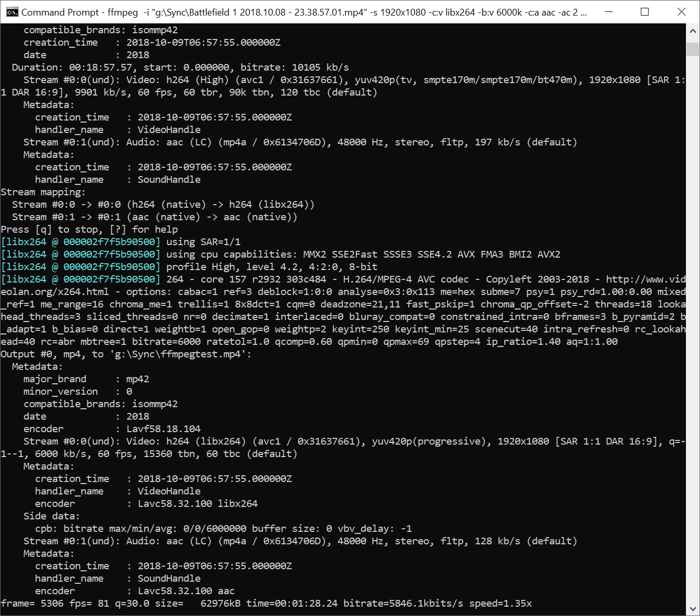Maximize the Command Prompt window

644,12
